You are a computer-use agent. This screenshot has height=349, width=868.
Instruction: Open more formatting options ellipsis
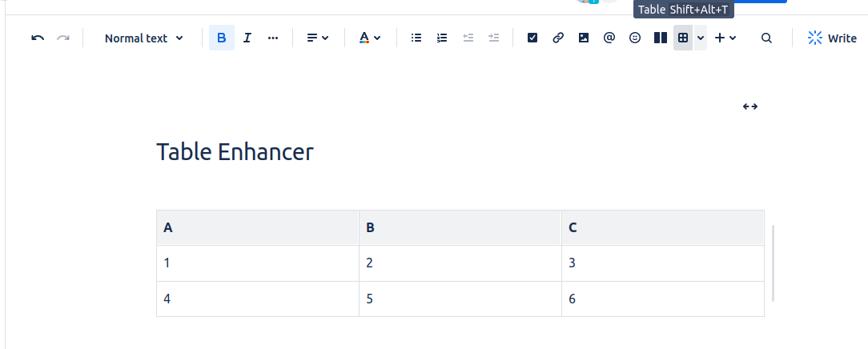(273, 38)
